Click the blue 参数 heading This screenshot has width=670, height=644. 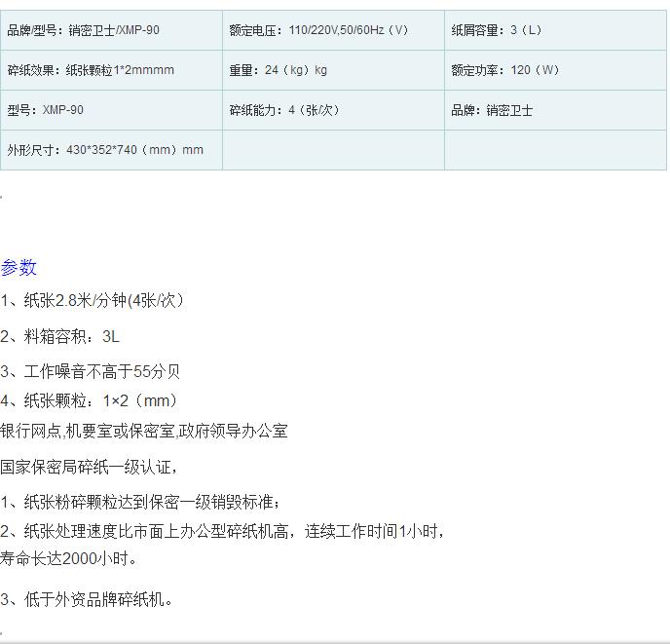pos(19,267)
